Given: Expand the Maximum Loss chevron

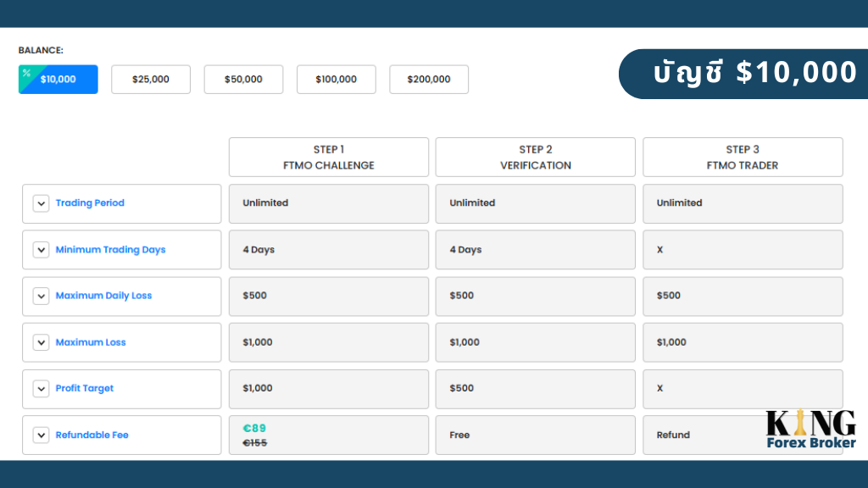Looking at the screenshot, I should [x=41, y=342].
